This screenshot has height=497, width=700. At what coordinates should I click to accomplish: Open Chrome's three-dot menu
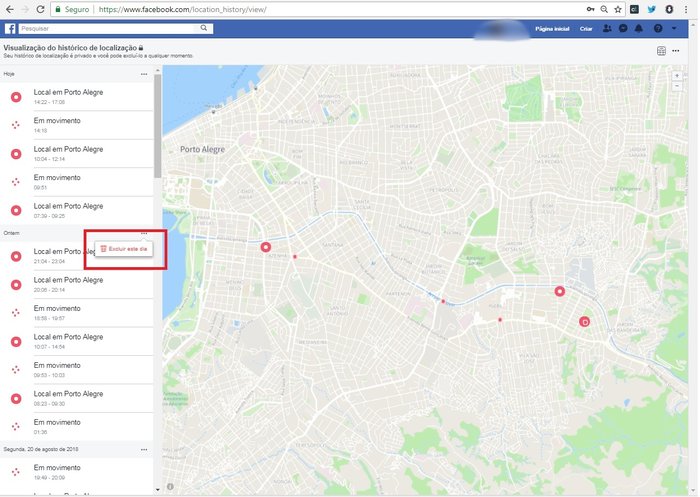tap(686, 9)
